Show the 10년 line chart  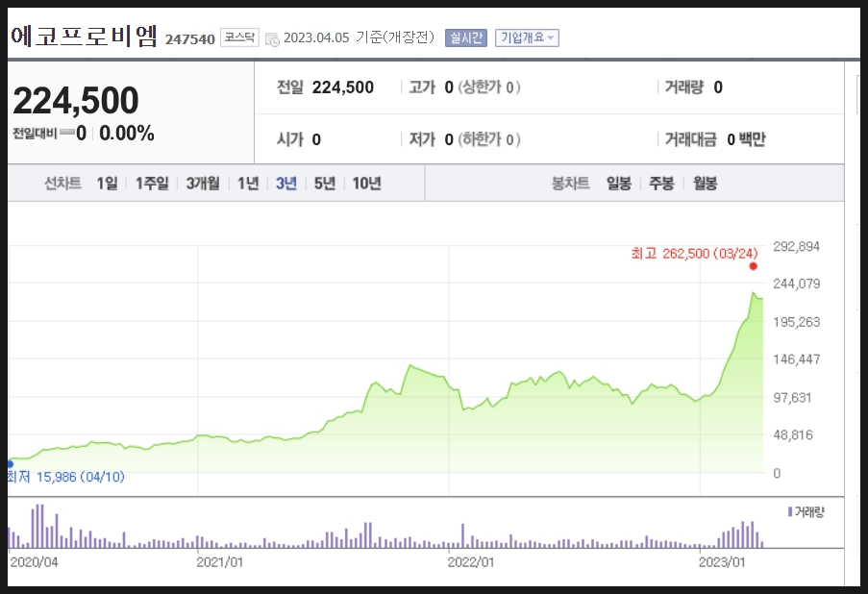click(366, 184)
